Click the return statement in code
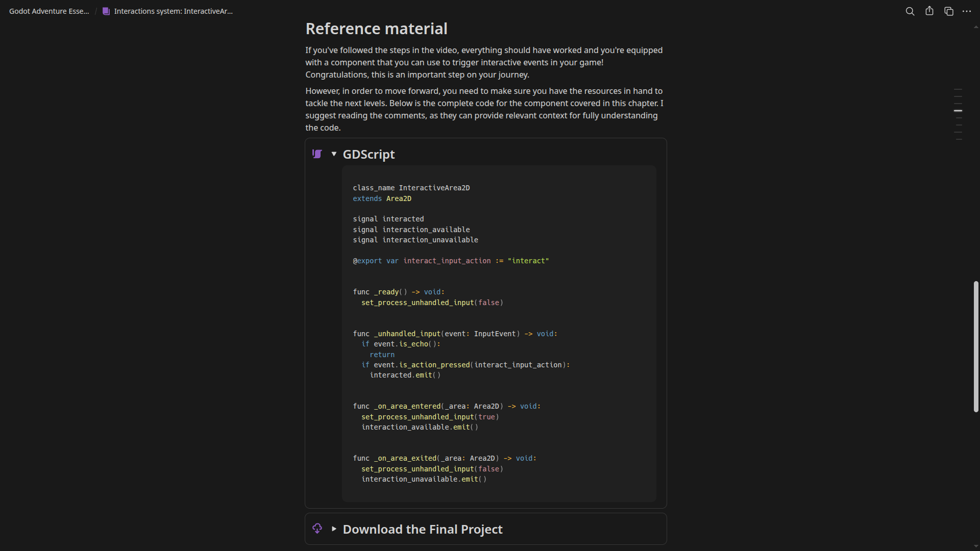 pyautogui.click(x=382, y=355)
